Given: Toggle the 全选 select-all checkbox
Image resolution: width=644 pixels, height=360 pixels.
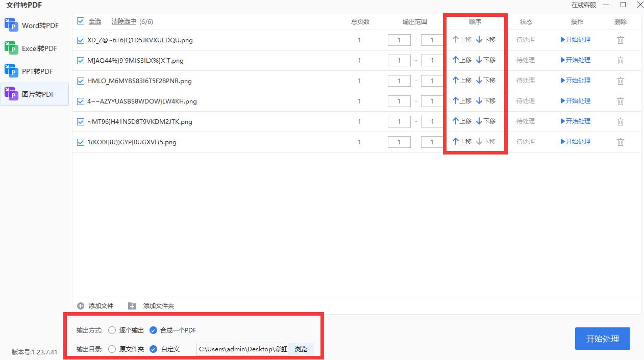Looking at the screenshot, I should click(x=80, y=21).
